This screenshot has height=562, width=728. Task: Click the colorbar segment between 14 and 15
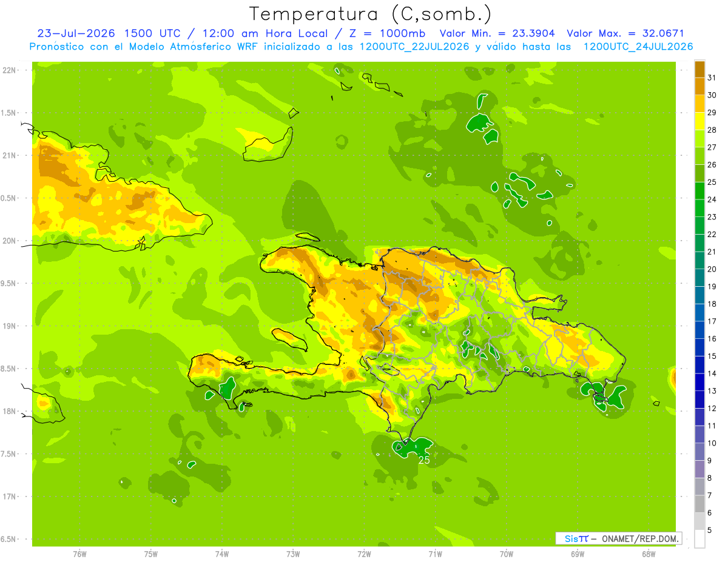[x=699, y=364]
